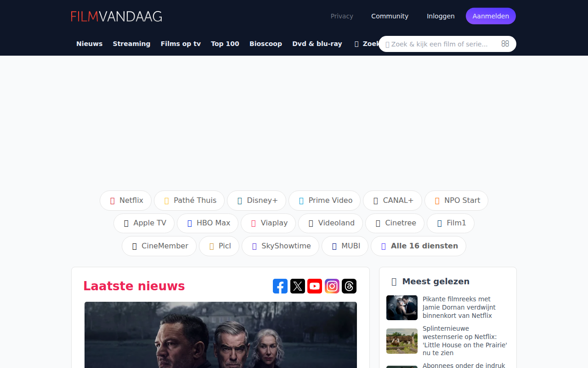Open the Facebook social icon
Viewport: 588px width, 368px height.
coord(280,286)
